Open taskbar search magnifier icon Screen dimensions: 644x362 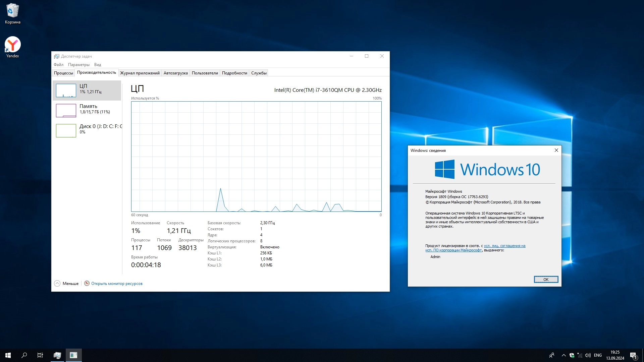pyautogui.click(x=24, y=355)
